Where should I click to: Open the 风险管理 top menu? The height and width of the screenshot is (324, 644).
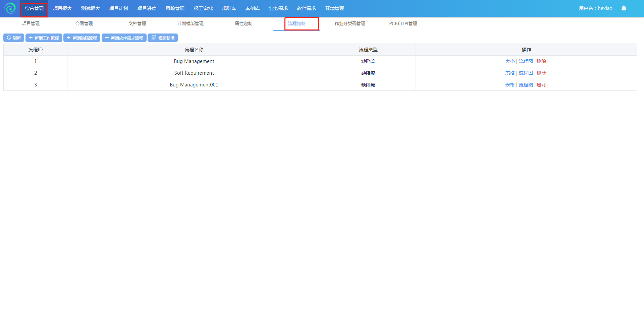175,8
